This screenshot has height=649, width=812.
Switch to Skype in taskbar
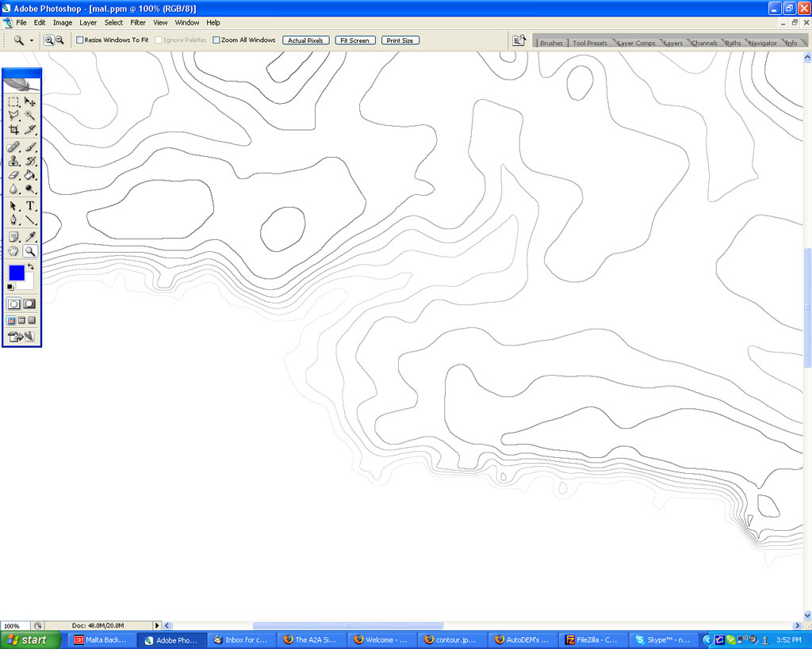pos(664,640)
